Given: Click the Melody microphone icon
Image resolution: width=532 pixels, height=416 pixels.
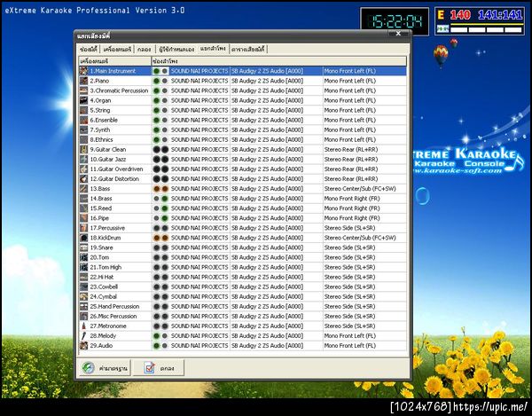Looking at the screenshot, I should [x=83, y=336].
